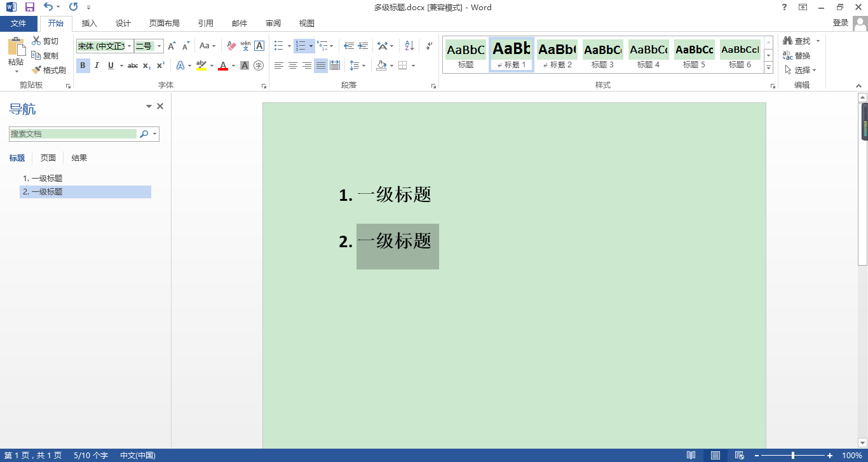Image resolution: width=868 pixels, height=462 pixels.
Task: Click the zoom slider handle
Action: [x=793, y=456]
